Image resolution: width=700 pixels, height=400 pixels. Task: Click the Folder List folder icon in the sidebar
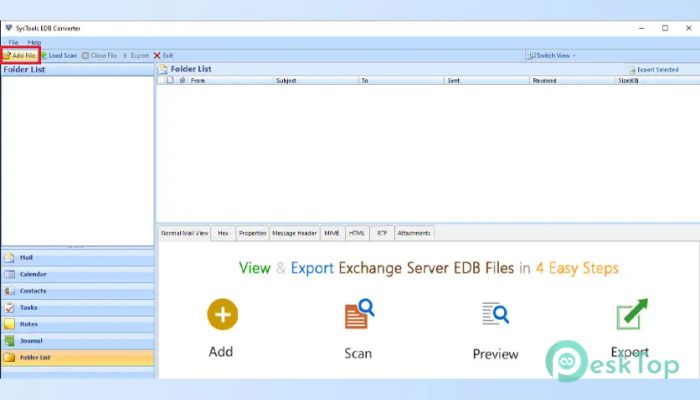(9, 357)
